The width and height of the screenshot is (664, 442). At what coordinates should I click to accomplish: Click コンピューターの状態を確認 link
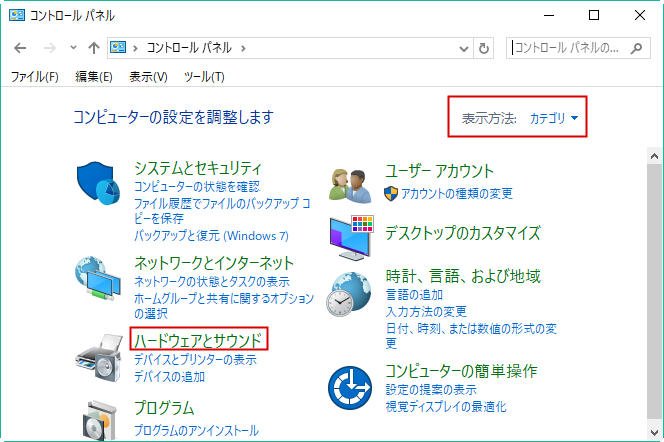pos(197,186)
